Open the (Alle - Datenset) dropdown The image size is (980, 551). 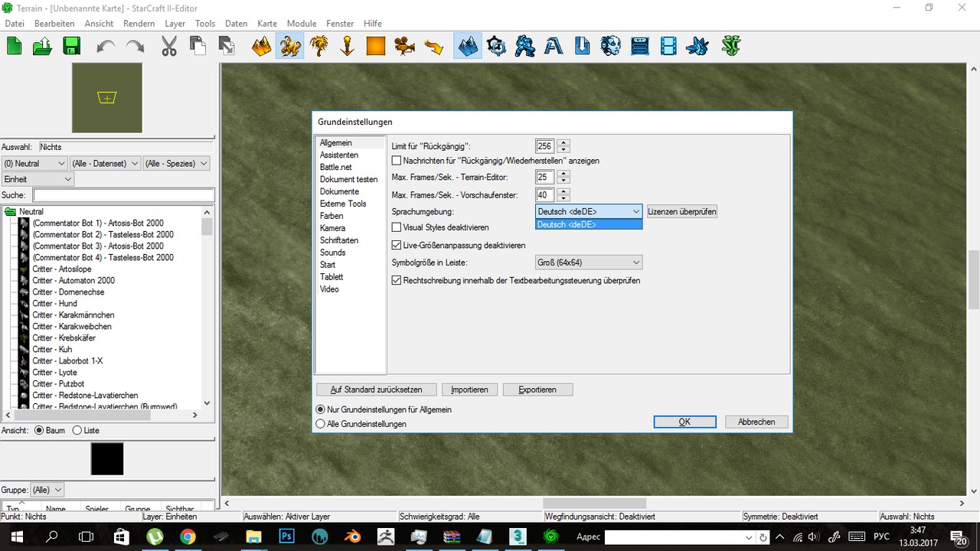point(106,163)
